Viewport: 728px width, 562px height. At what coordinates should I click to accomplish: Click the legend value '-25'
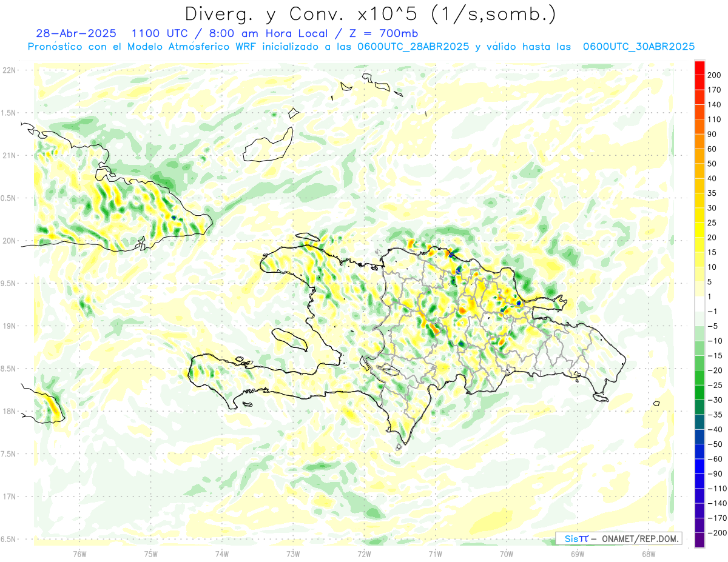(x=714, y=386)
